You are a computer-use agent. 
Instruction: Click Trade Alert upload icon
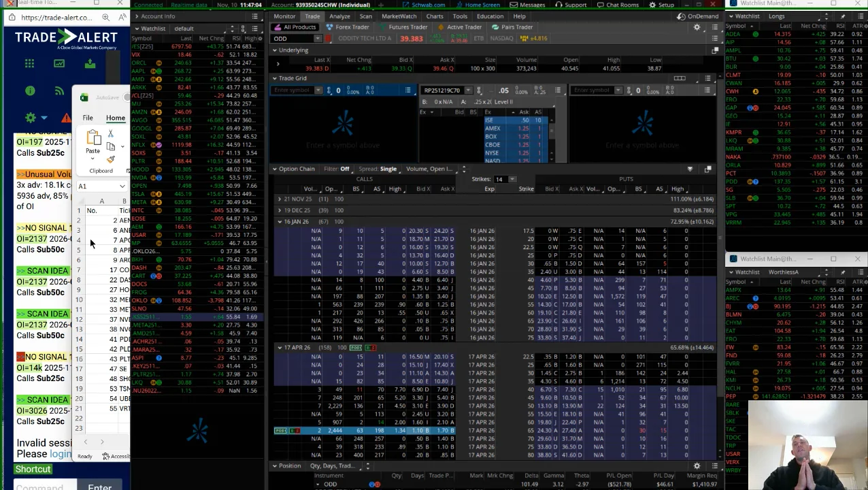(x=90, y=63)
